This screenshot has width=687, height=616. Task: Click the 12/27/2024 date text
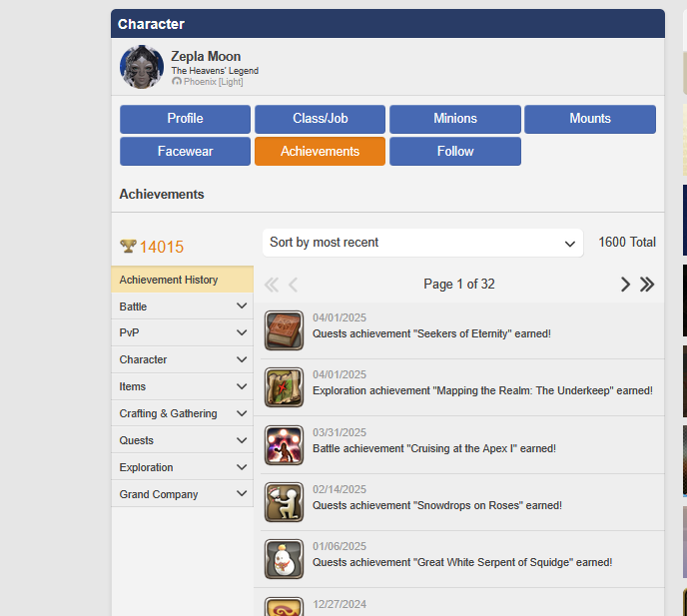coord(340,604)
